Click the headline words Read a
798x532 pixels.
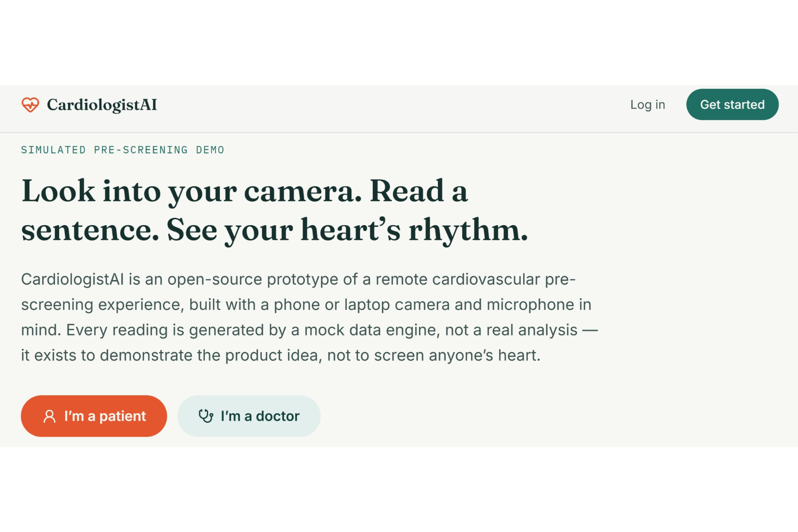(418, 191)
